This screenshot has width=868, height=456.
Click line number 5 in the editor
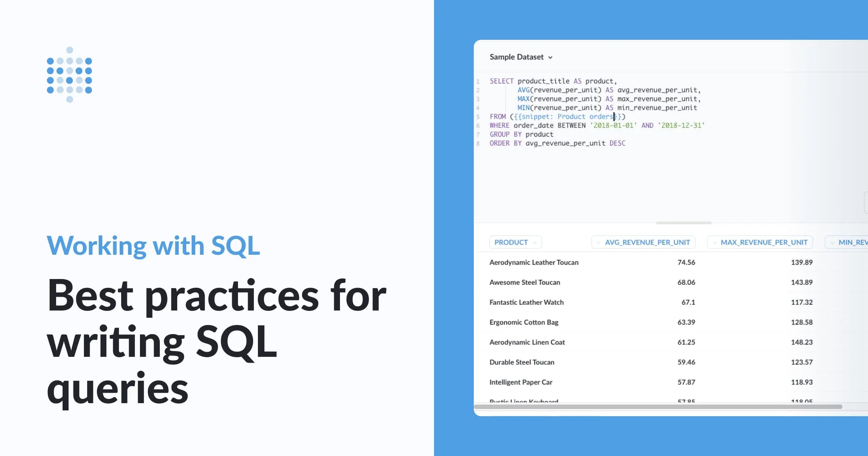tap(478, 117)
